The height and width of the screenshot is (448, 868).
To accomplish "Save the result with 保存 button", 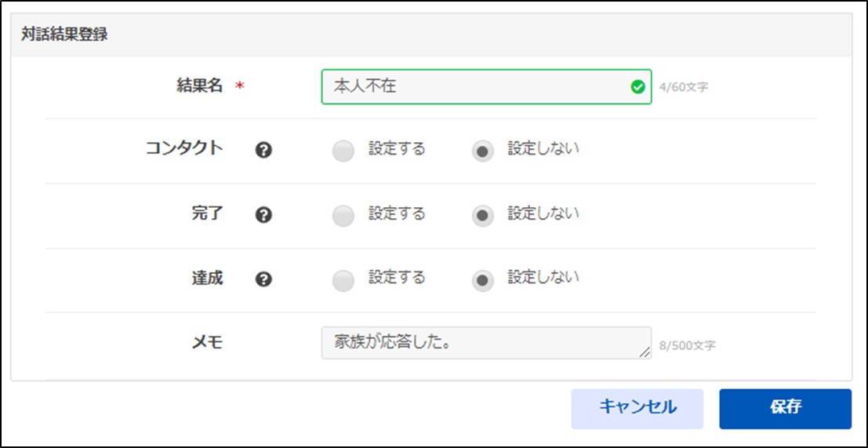I will [786, 409].
